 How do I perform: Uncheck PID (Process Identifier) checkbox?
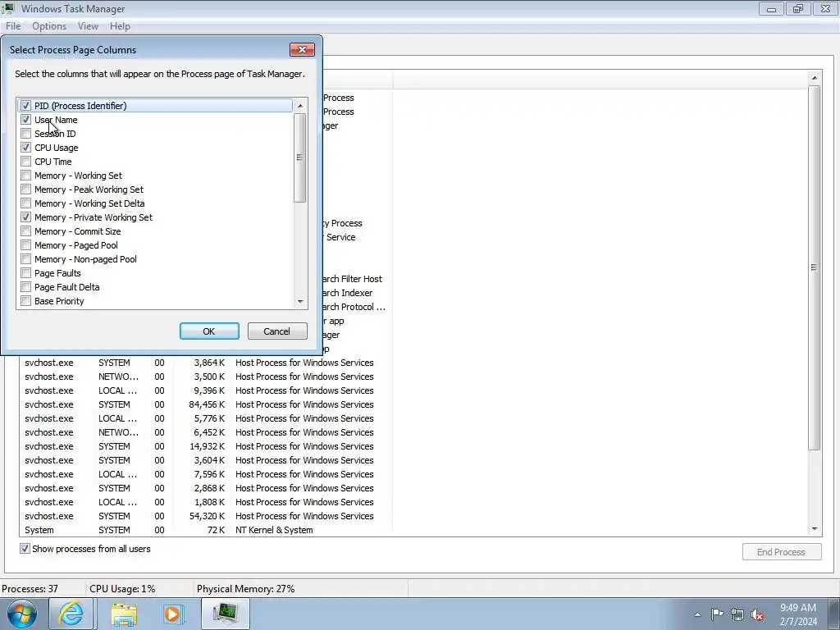[x=25, y=106]
